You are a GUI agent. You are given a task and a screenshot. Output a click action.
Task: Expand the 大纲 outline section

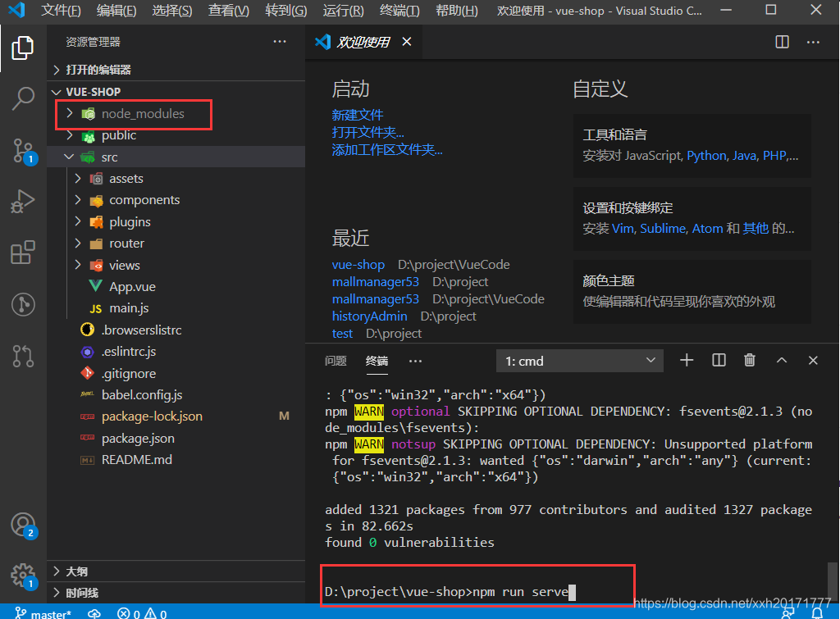pos(176,571)
